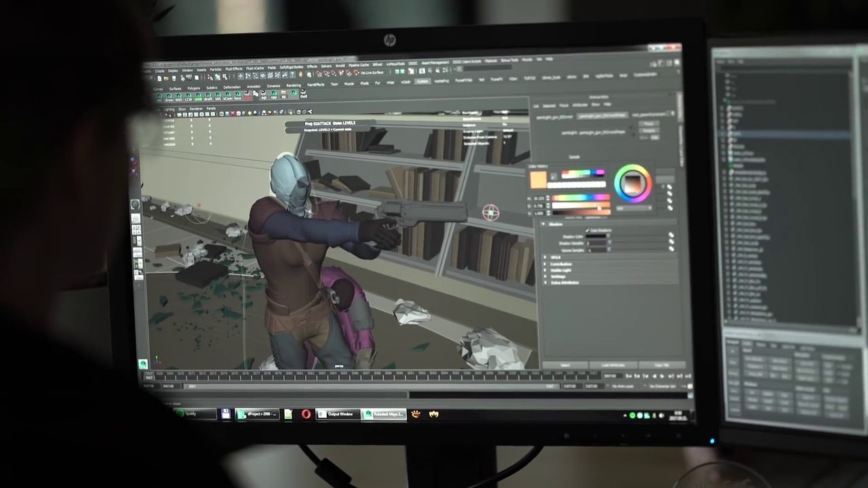Click the Presets button in Attribute Editor
This screenshot has height=488, width=868.
pos(648,130)
